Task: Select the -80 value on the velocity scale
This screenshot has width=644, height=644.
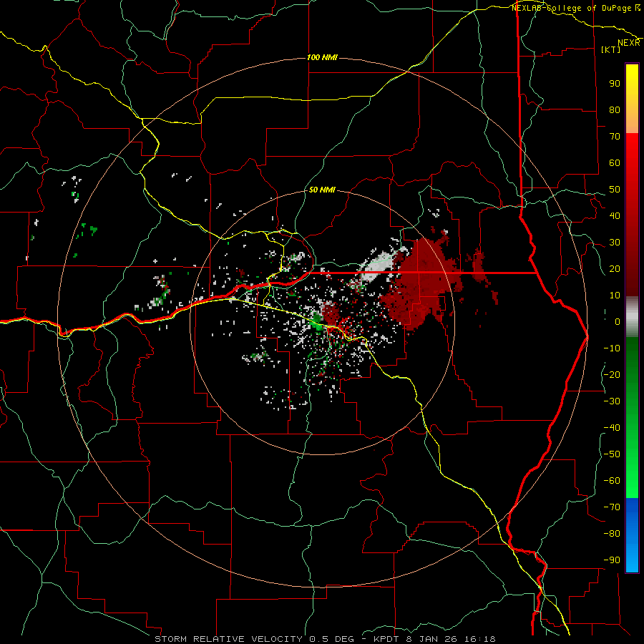Action: tap(612, 534)
